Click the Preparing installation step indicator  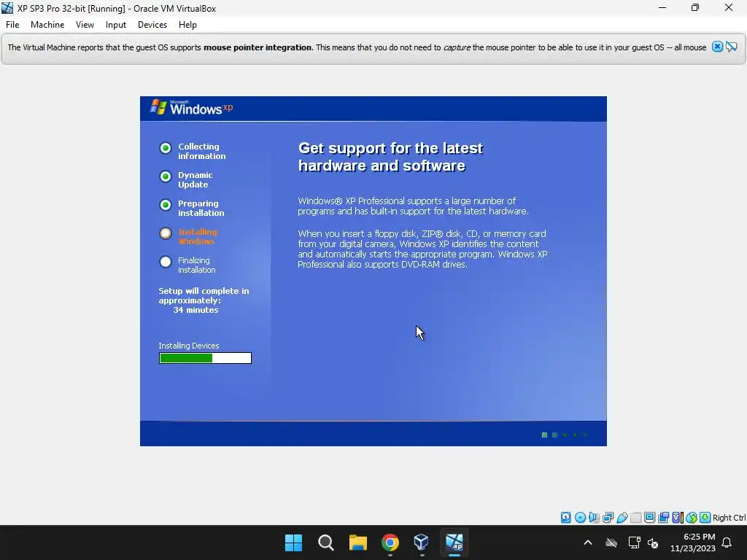166,205
